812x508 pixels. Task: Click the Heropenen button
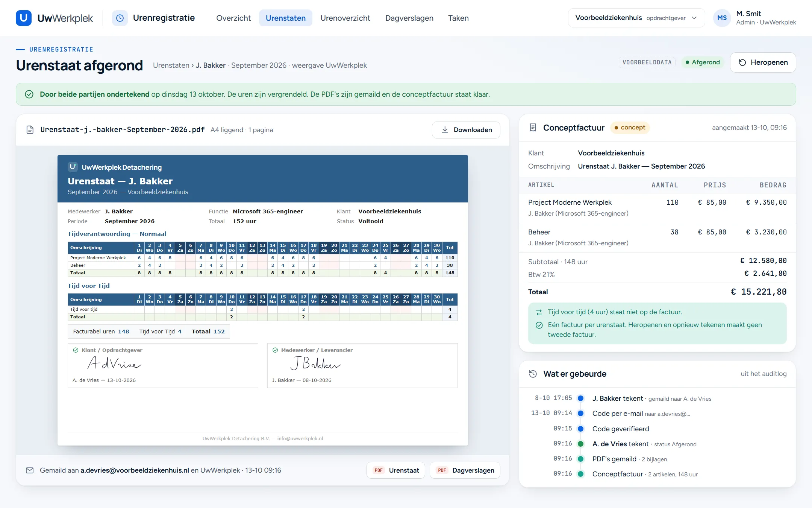click(763, 62)
